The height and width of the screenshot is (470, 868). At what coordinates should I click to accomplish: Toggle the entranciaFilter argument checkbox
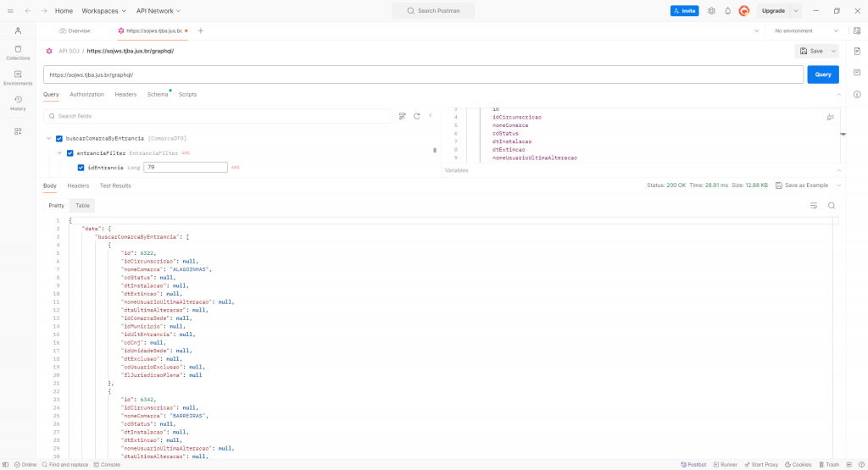(70, 153)
